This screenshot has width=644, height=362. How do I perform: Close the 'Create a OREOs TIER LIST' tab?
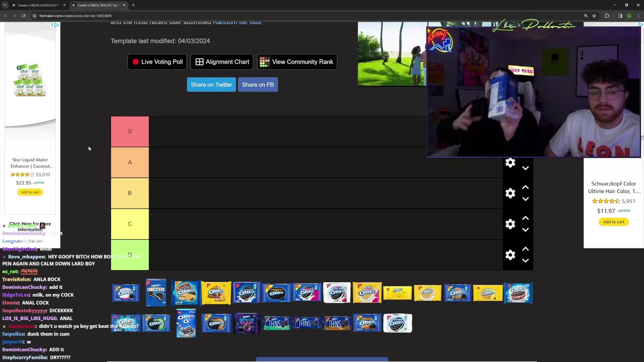click(x=124, y=5)
